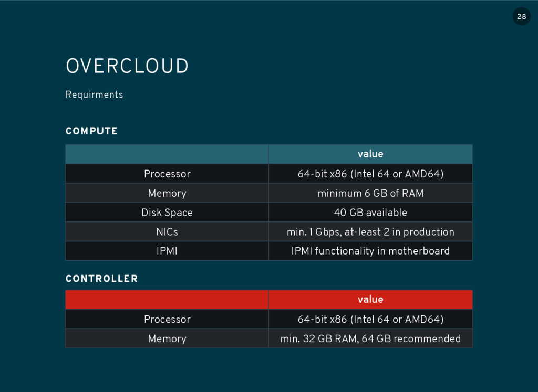The image size is (538, 392).
Task: Click the slide number 28 badge
Action: pos(521,17)
